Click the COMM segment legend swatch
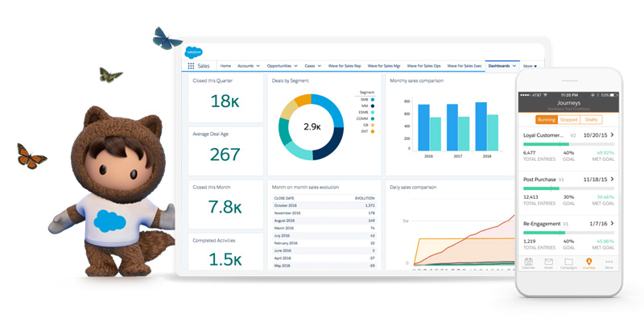Screen dimensions: 644x322 [372, 118]
